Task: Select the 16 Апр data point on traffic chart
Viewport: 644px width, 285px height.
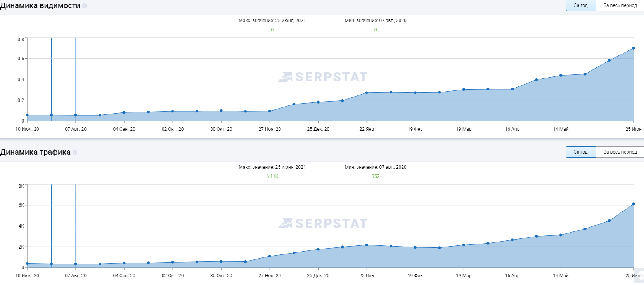Action: pyautogui.click(x=512, y=240)
